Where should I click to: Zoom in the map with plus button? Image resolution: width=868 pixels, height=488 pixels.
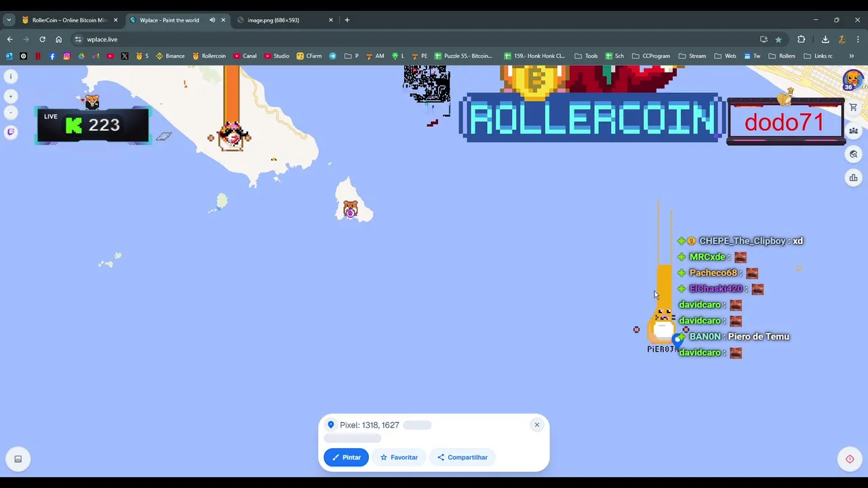pos(11,96)
